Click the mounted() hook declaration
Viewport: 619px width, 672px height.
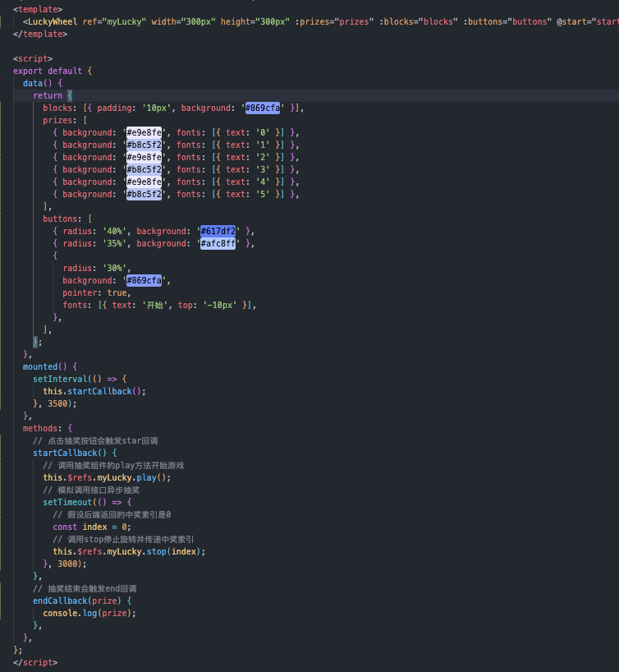tap(50, 366)
